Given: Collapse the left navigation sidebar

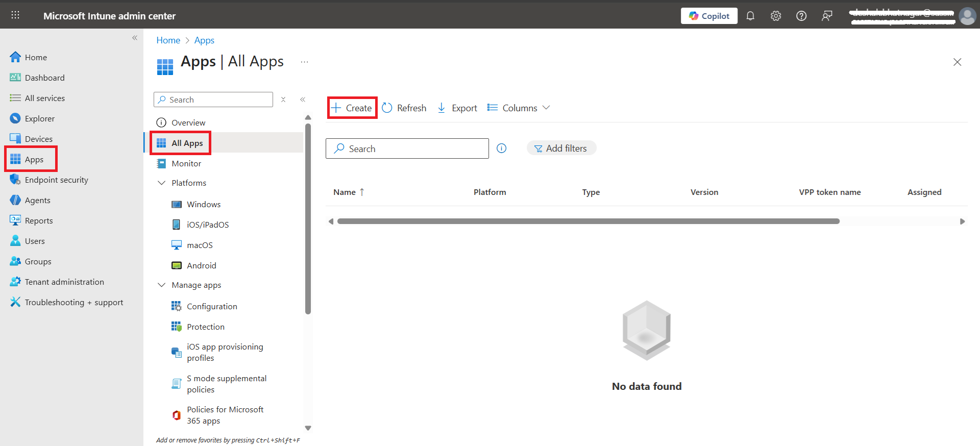Looking at the screenshot, I should click(135, 38).
